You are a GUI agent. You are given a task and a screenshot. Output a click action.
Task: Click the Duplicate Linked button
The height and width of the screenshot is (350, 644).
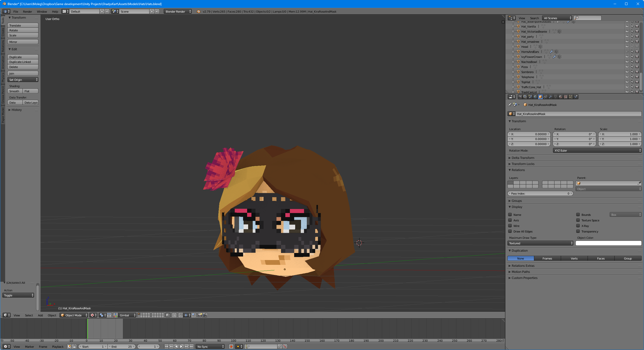(x=23, y=62)
